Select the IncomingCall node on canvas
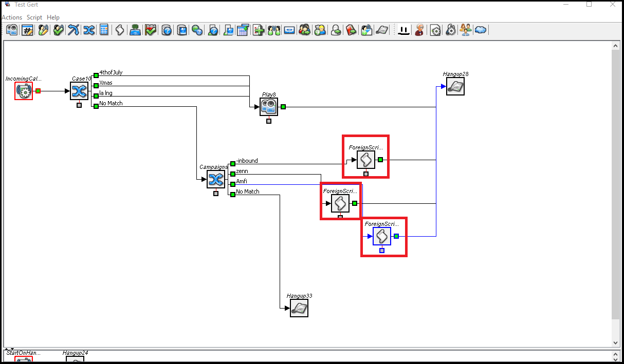 pyautogui.click(x=24, y=91)
